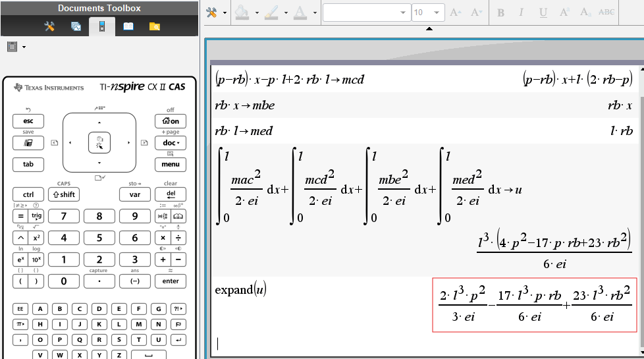Click the Bold formatting button
The image size is (644, 359).
[500, 13]
